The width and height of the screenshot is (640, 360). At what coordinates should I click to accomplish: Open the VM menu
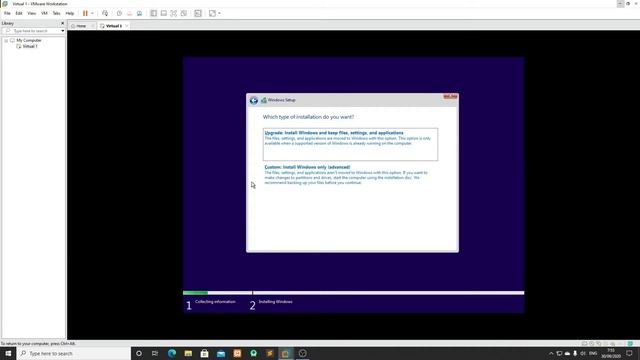point(44,13)
